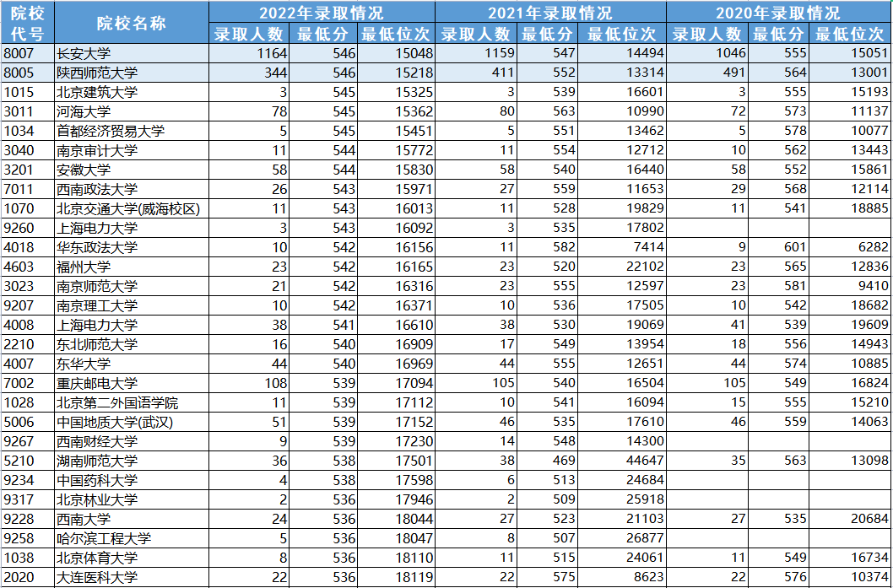Viewport: 893px width, 588px height.
Task: Select the 福州大学 cell
Action: (132, 267)
